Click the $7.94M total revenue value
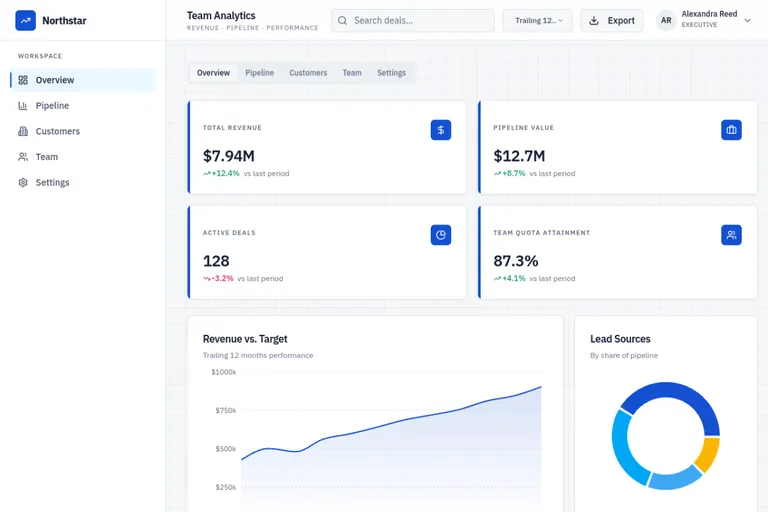The height and width of the screenshot is (512, 768). point(229,156)
